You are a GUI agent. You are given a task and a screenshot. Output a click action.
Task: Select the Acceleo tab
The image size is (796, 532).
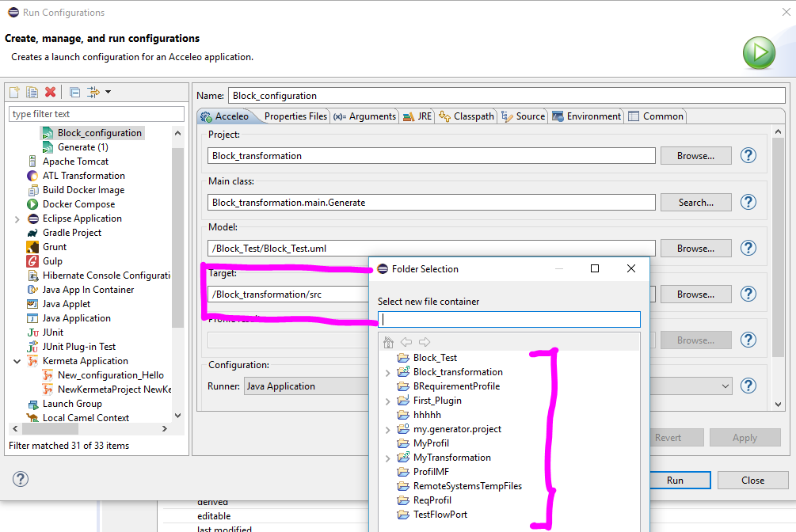(x=224, y=116)
